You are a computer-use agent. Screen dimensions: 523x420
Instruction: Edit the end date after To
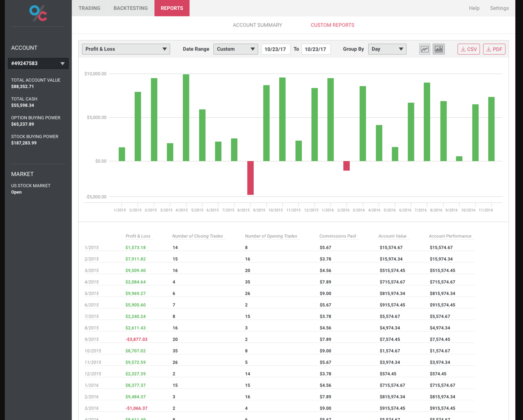click(x=316, y=49)
